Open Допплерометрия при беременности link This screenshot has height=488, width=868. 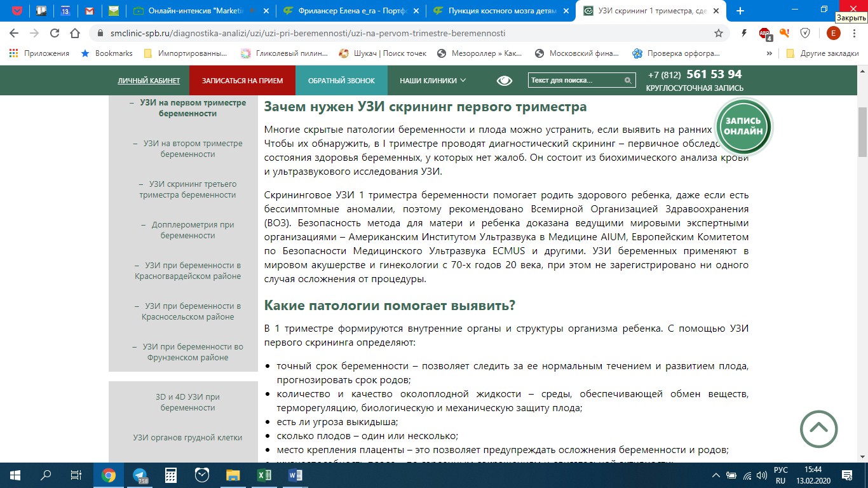coord(187,230)
